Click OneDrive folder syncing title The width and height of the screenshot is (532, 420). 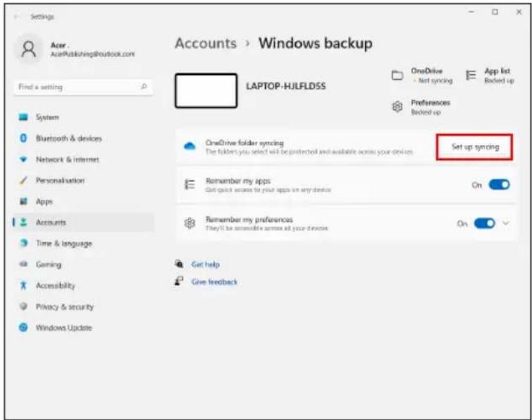pos(244,143)
